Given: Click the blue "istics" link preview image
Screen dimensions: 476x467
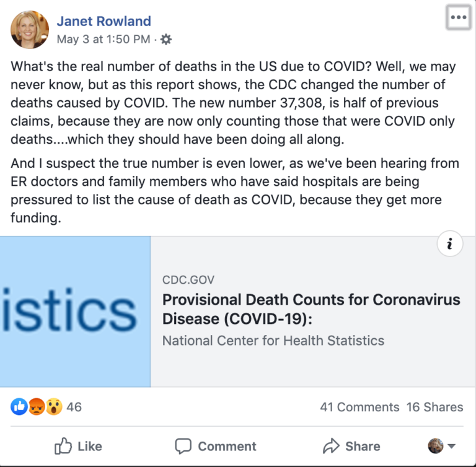Looking at the screenshot, I should pyautogui.click(x=75, y=312).
